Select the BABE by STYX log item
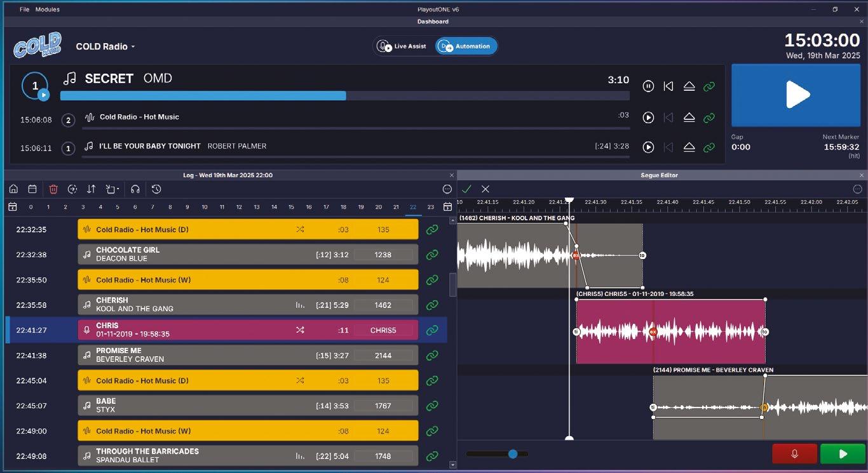The height and width of the screenshot is (473, 868). click(x=248, y=406)
